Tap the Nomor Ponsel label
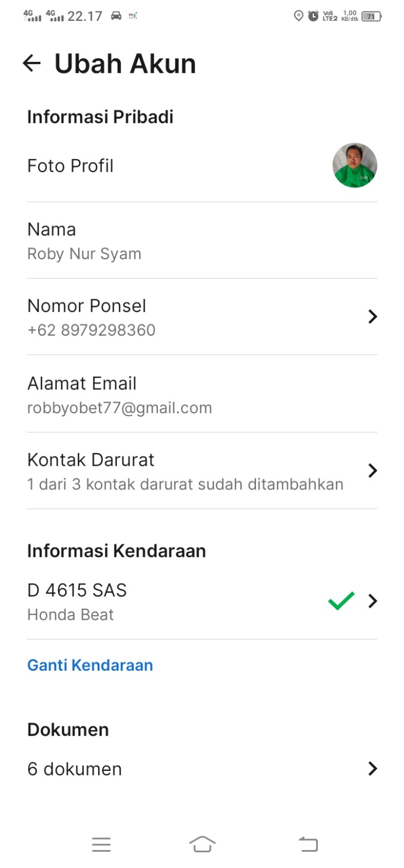This screenshot has width=404, height=868. coord(87,306)
